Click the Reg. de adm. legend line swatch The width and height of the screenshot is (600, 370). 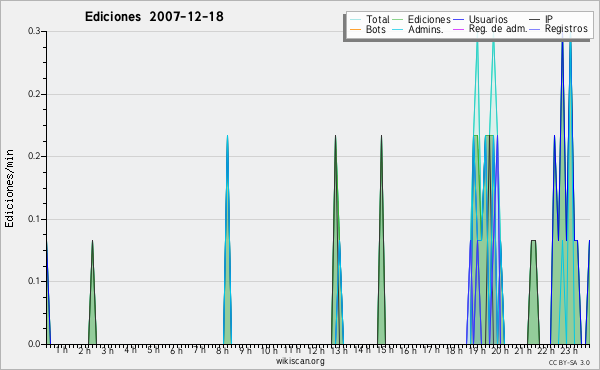(x=458, y=29)
